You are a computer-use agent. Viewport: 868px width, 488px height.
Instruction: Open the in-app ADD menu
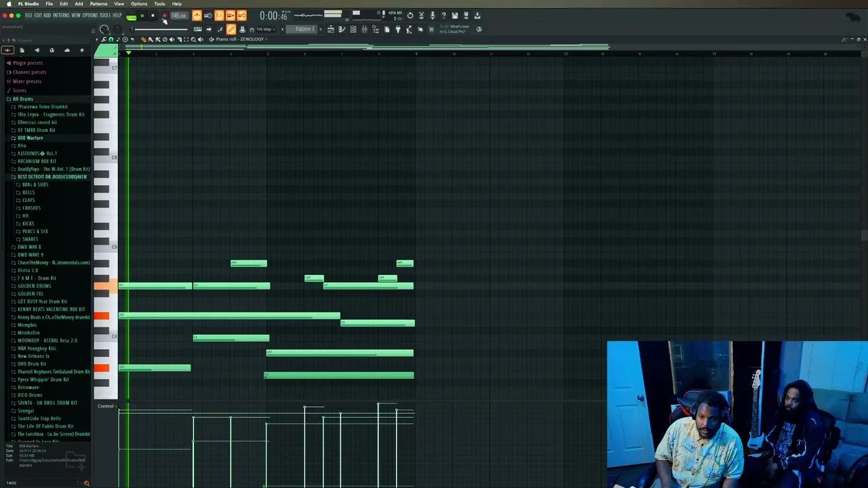47,15
